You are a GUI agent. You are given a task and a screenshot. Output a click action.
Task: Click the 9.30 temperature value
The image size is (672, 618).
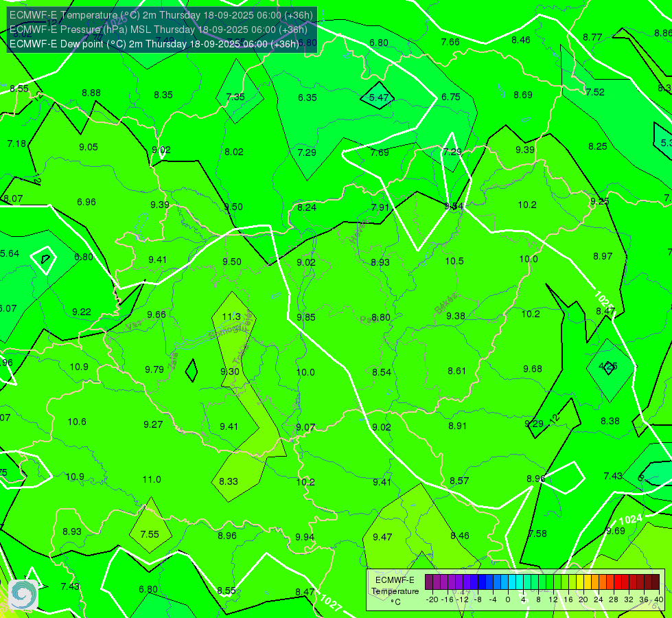(x=230, y=371)
